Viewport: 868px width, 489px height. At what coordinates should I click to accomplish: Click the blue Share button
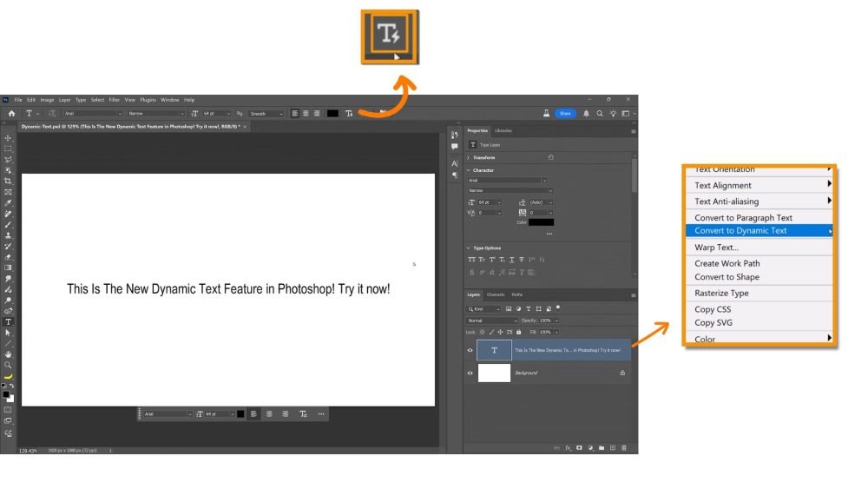(565, 114)
